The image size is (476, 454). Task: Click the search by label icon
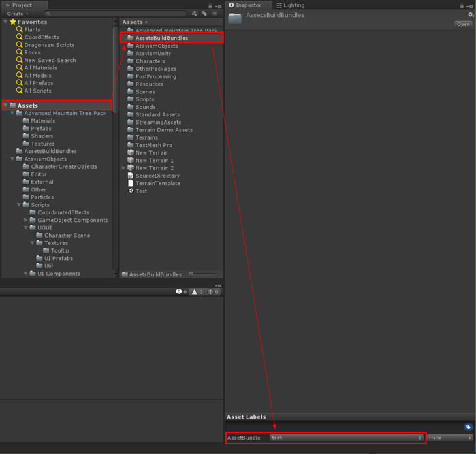tap(204, 14)
